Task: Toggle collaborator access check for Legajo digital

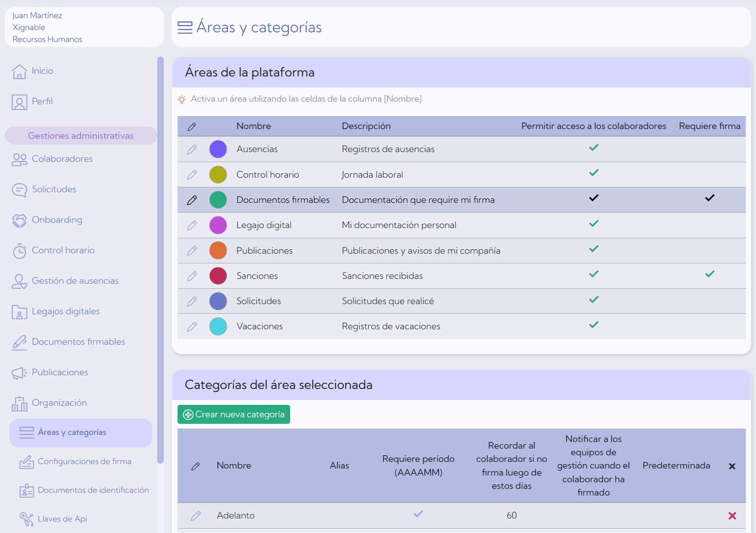Action: tap(594, 223)
